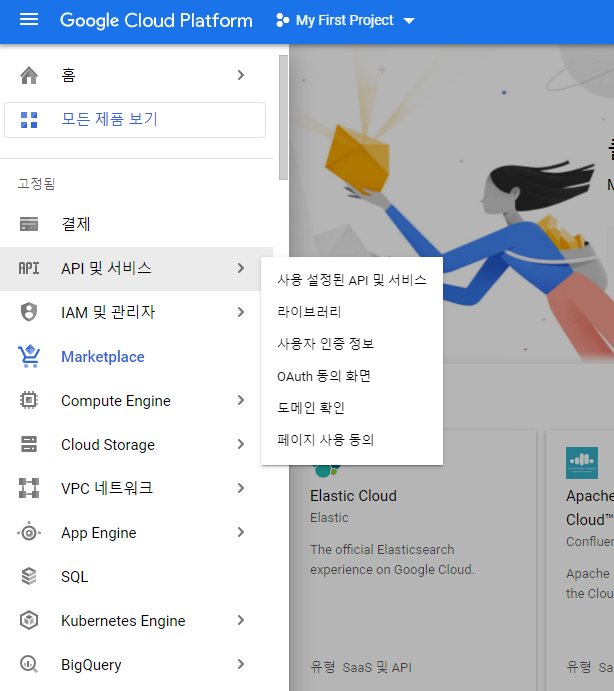Click the SQL stacked layers icon
This screenshot has height=691, width=614.
pos(29,576)
